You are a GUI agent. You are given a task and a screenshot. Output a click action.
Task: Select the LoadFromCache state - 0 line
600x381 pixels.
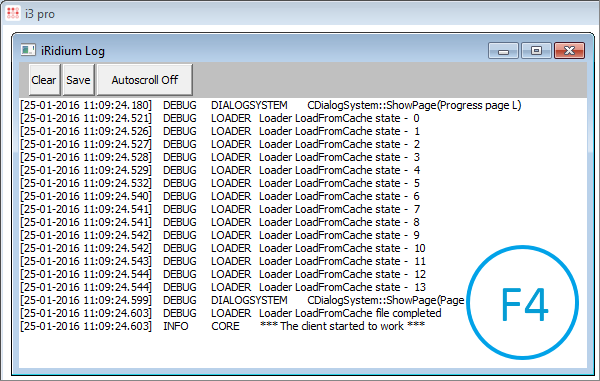pos(220,118)
